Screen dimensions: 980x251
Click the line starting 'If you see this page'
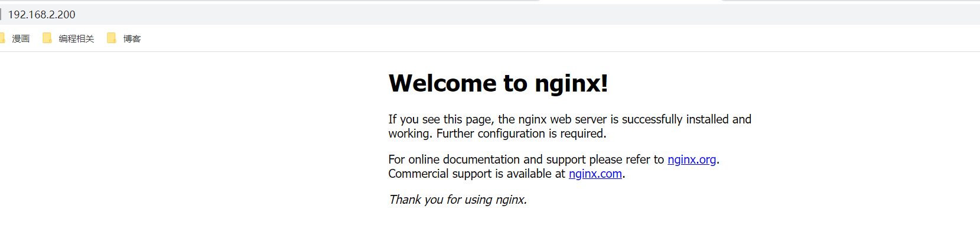[x=570, y=119]
